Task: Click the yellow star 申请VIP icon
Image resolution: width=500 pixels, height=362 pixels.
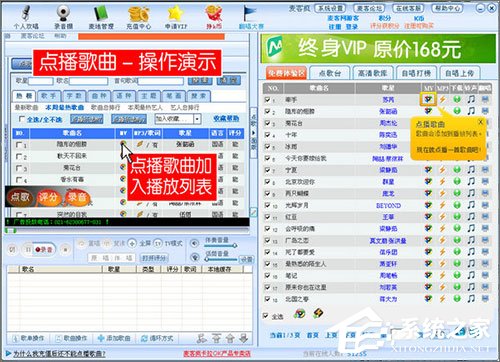Action: (x=176, y=14)
